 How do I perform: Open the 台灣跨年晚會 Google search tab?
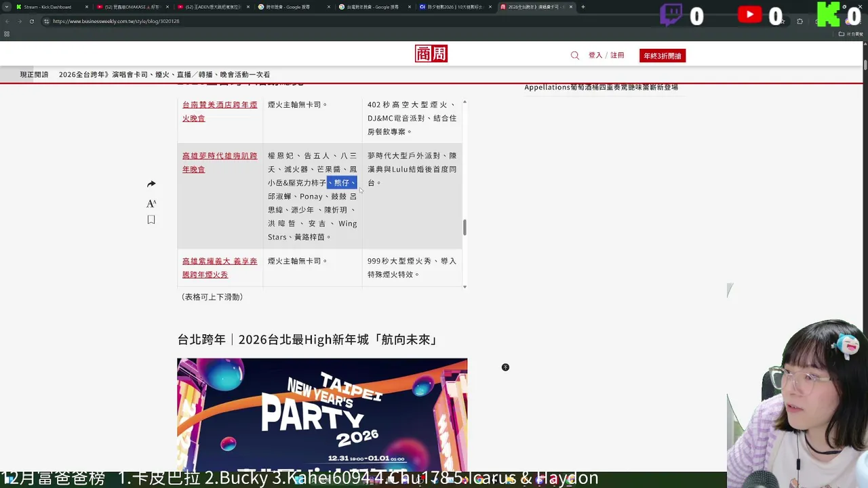pyautogui.click(x=374, y=7)
